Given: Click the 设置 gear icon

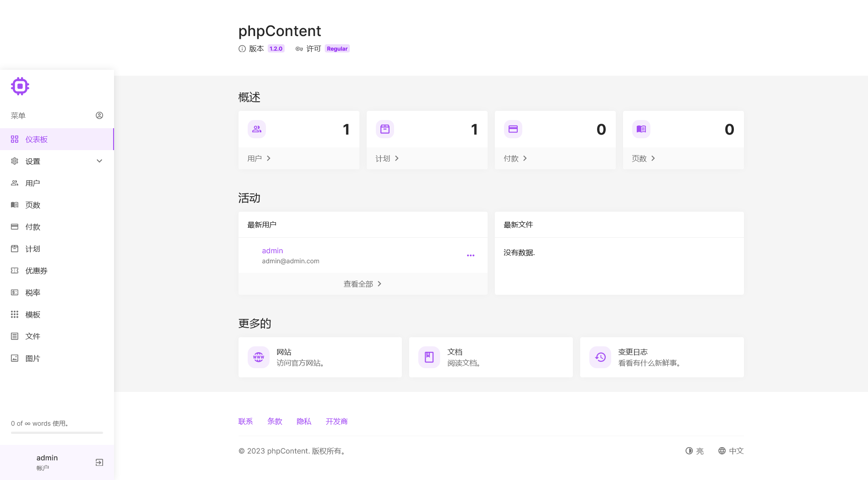Looking at the screenshot, I should pos(15,161).
